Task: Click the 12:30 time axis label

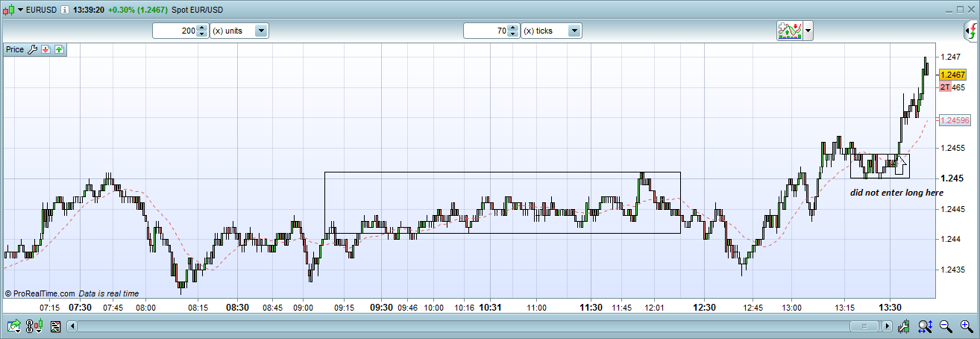Action: (x=704, y=307)
